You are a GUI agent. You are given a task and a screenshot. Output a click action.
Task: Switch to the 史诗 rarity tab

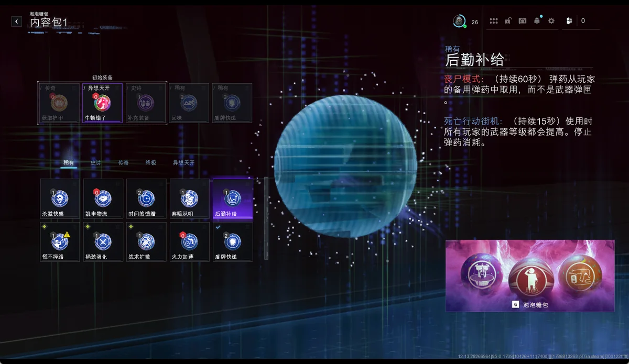click(96, 163)
